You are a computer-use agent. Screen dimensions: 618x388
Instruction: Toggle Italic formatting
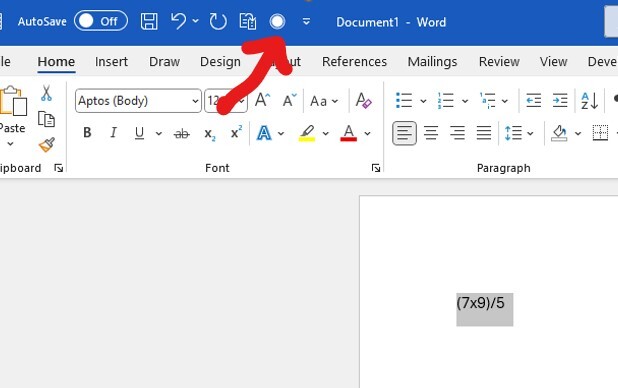(x=114, y=133)
